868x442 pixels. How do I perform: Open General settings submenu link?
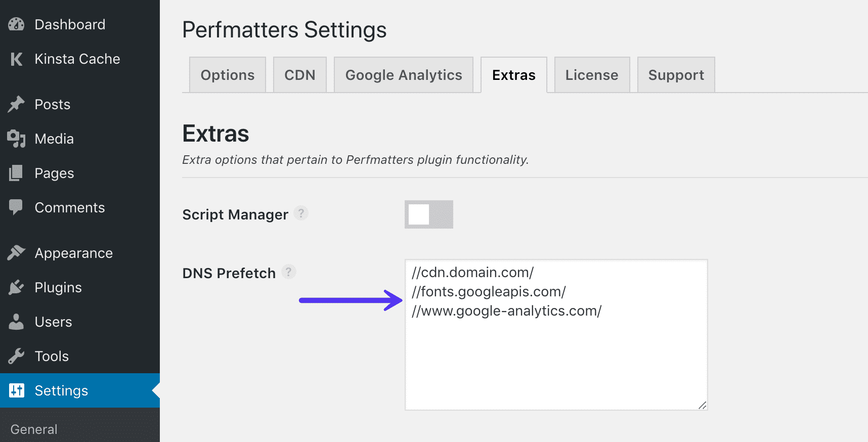pyautogui.click(x=34, y=429)
